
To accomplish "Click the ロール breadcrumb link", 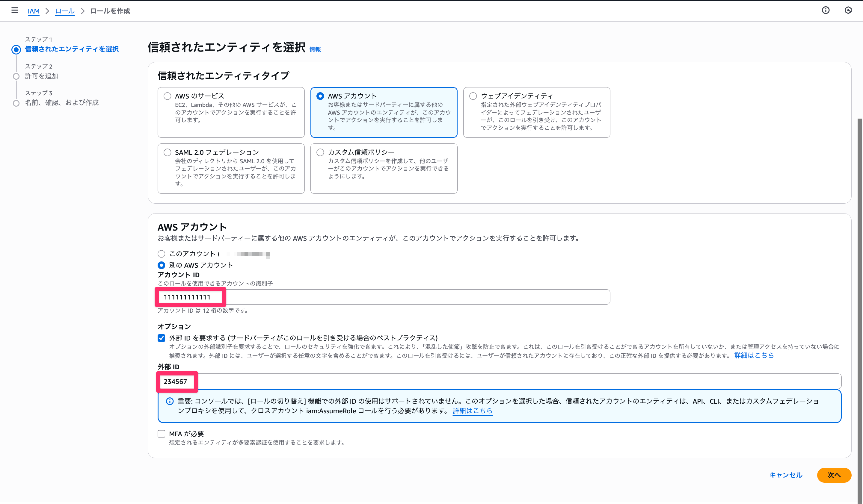I will 65,11.
